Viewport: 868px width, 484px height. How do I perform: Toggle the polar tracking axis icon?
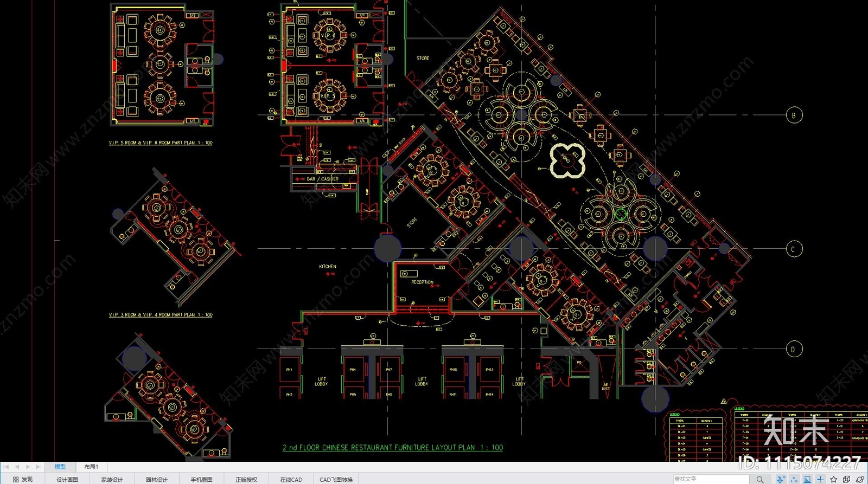(x=794, y=480)
